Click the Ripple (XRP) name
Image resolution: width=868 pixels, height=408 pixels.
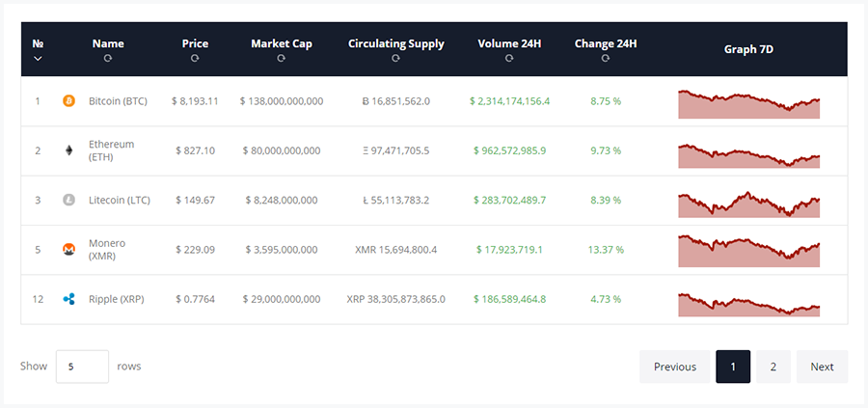(x=117, y=300)
